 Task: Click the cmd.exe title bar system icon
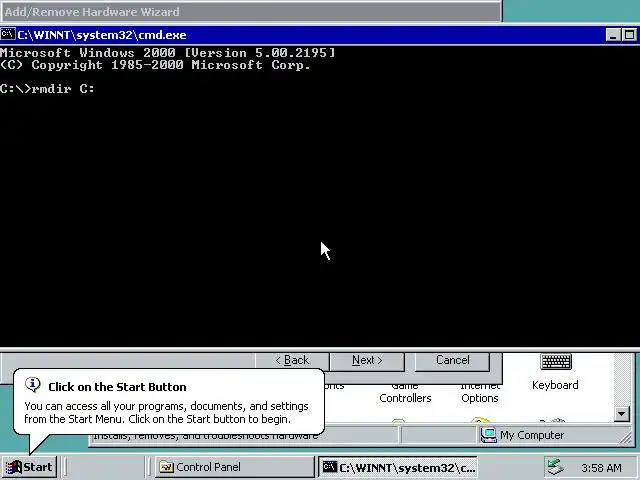(8, 34)
